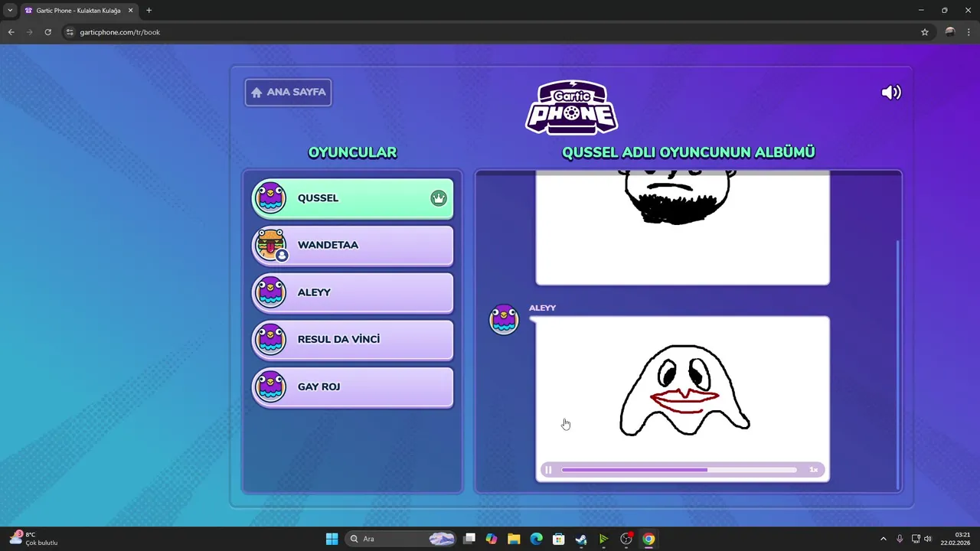
Task: Click the Gartic Phone logo
Action: (572, 107)
